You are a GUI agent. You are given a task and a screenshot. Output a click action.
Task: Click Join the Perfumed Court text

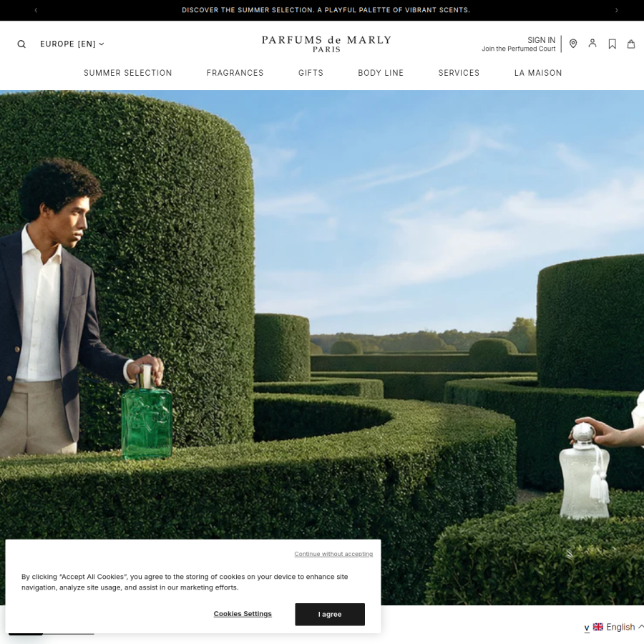click(518, 49)
